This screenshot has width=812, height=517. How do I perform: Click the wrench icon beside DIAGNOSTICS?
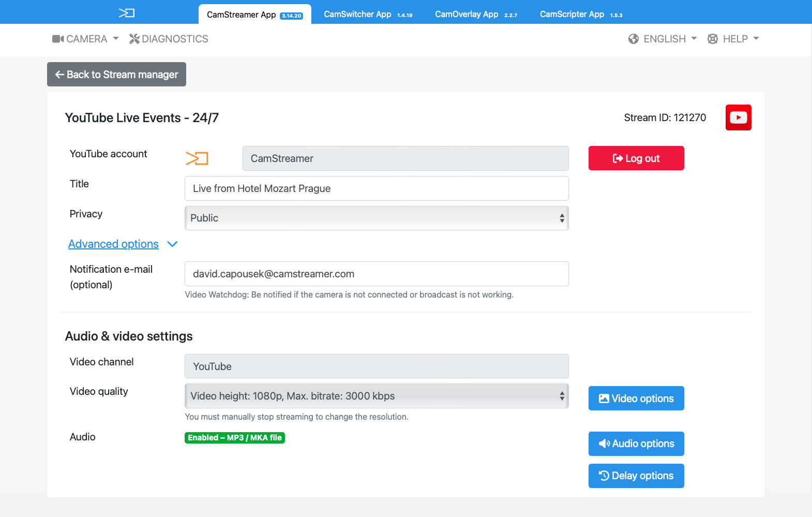point(134,39)
